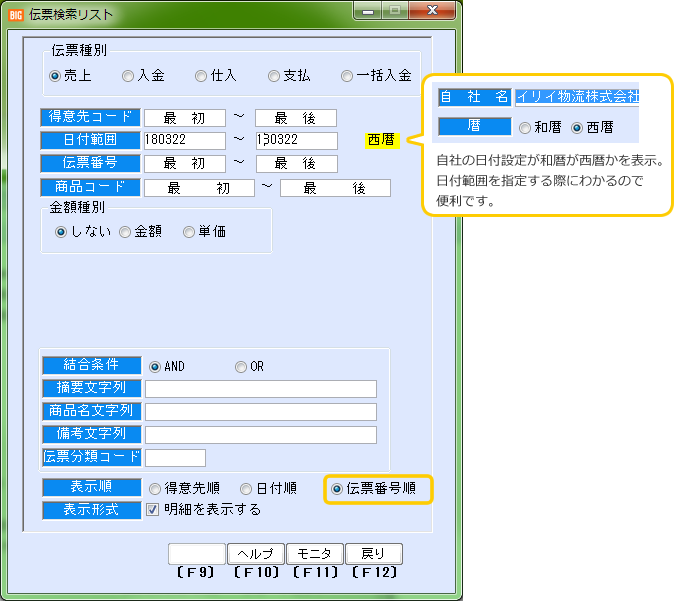Click the BIG application icon in title bar
The image size is (680, 601).
[x=16, y=15]
